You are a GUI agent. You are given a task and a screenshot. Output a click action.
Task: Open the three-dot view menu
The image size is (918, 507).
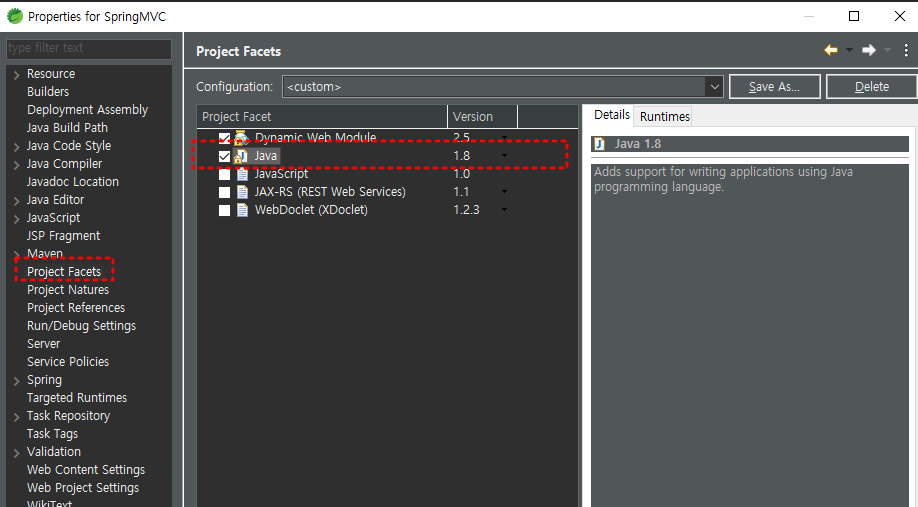(906, 50)
